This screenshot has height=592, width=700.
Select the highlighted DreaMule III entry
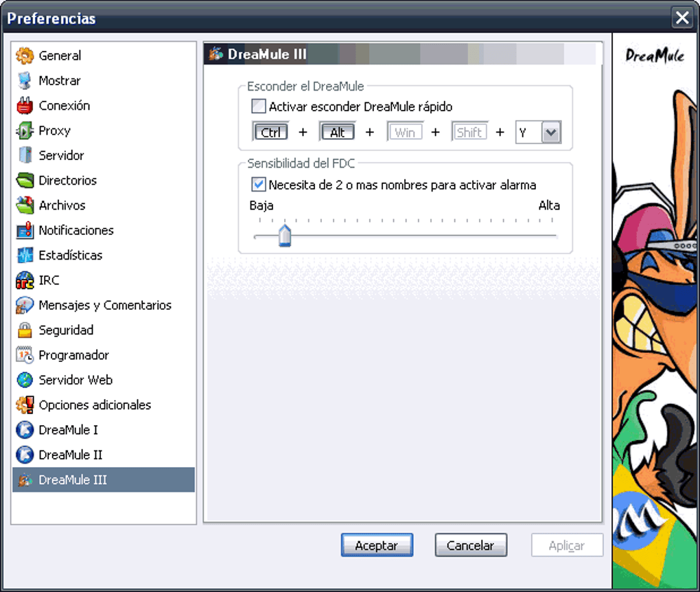coord(104,480)
